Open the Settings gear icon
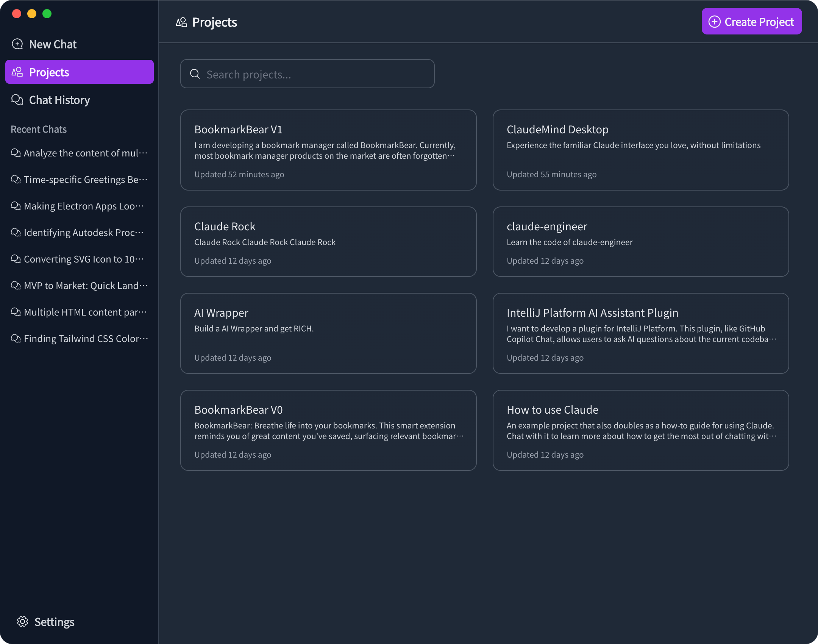The height and width of the screenshot is (644, 818). click(x=23, y=622)
